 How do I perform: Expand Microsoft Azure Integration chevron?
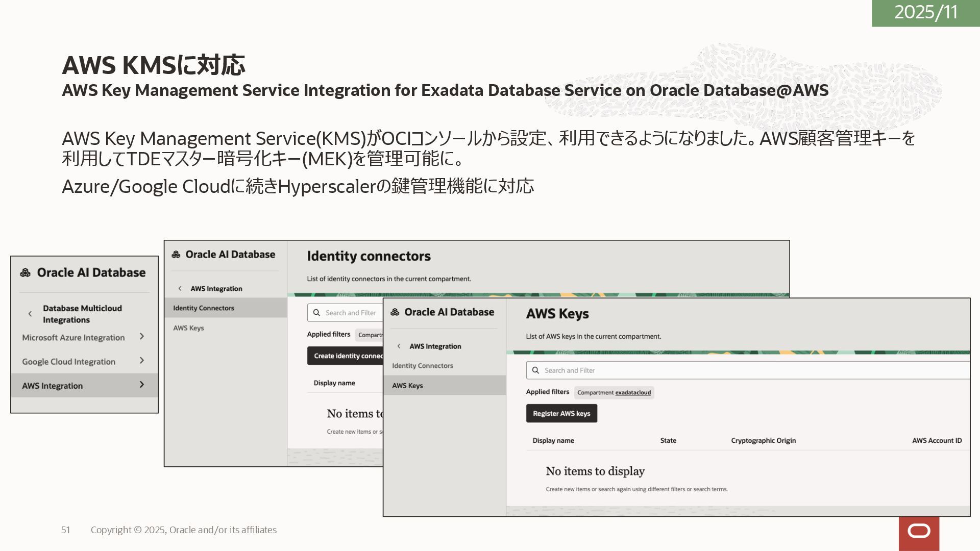coord(142,337)
